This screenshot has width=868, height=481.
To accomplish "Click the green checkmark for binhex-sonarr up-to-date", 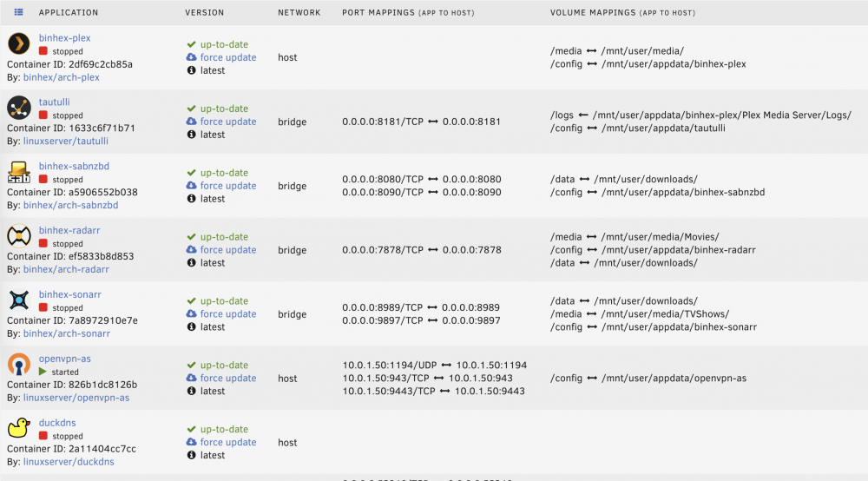I will [x=192, y=301].
